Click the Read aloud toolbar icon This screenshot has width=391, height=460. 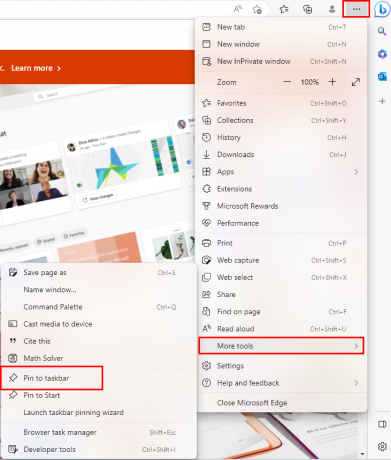click(x=237, y=9)
